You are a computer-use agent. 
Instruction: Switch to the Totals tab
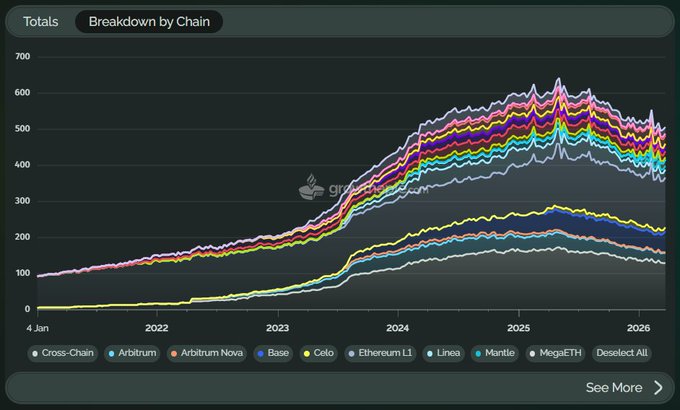pos(41,22)
